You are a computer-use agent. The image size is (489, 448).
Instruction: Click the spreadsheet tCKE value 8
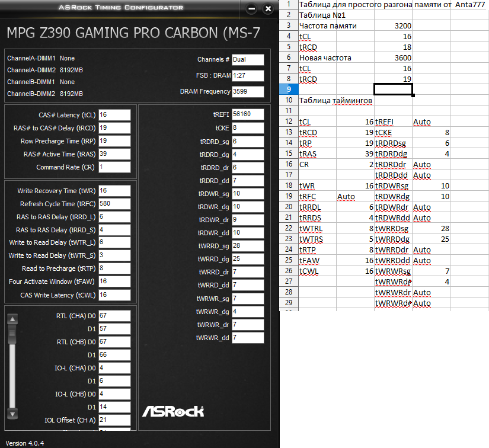tap(431, 133)
